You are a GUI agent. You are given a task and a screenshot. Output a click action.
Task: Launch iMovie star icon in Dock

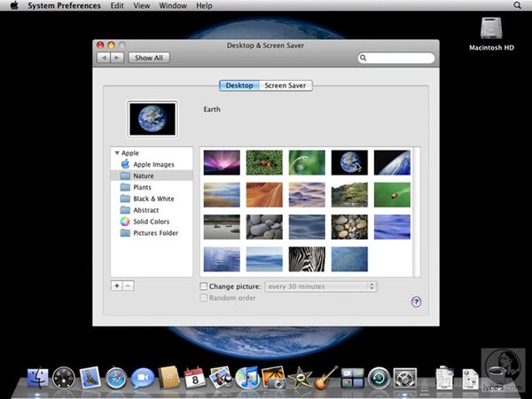[x=300, y=378]
